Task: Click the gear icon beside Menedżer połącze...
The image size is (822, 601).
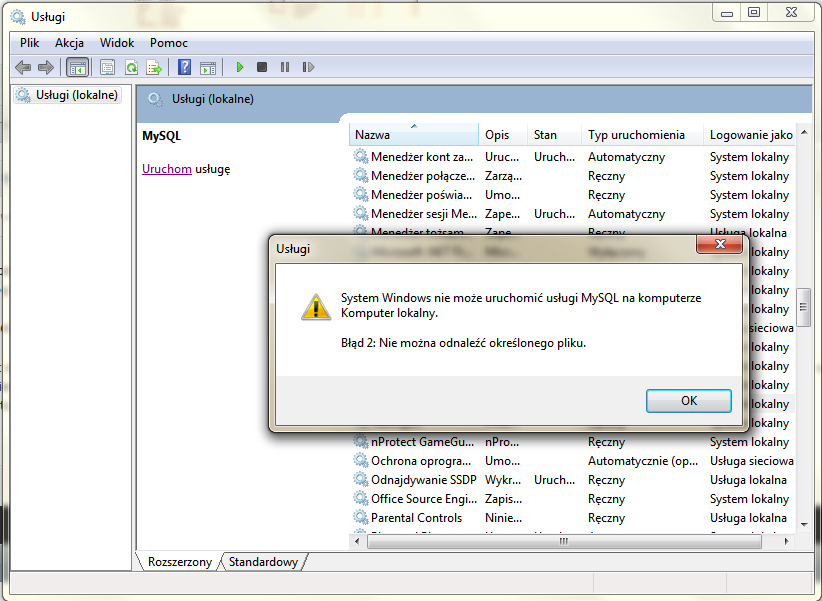Action: click(361, 175)
